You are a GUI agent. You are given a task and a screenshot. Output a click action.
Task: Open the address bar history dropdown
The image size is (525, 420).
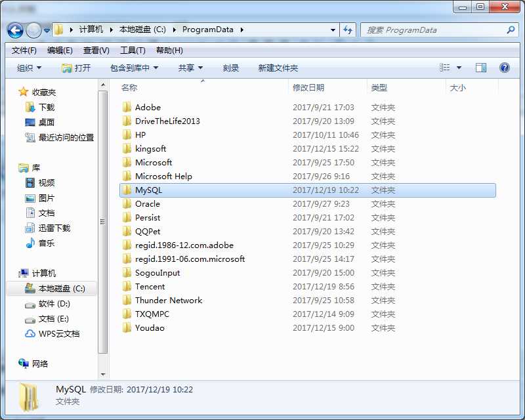(333, 30)
